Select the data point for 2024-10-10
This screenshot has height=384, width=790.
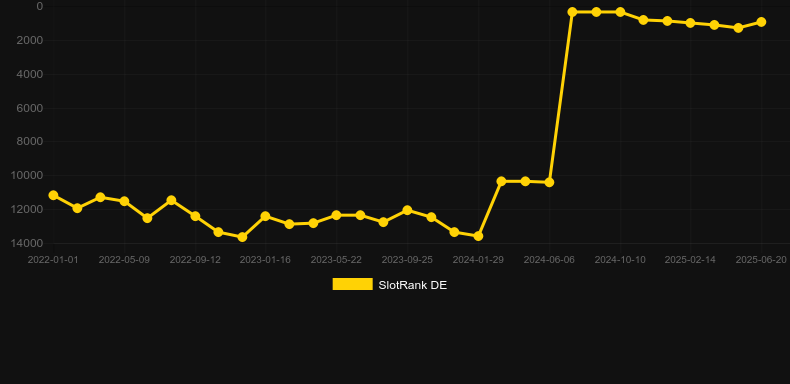620,12
